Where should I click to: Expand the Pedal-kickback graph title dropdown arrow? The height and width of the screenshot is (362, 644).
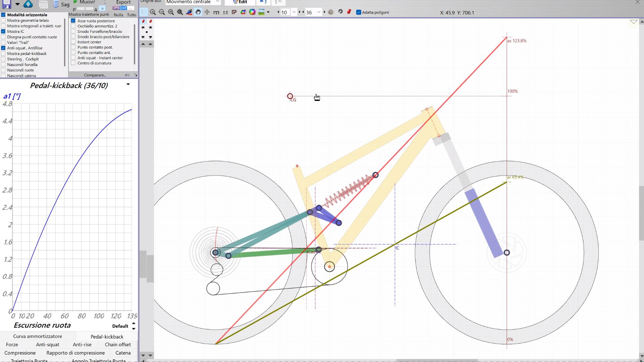click(128, 84)
